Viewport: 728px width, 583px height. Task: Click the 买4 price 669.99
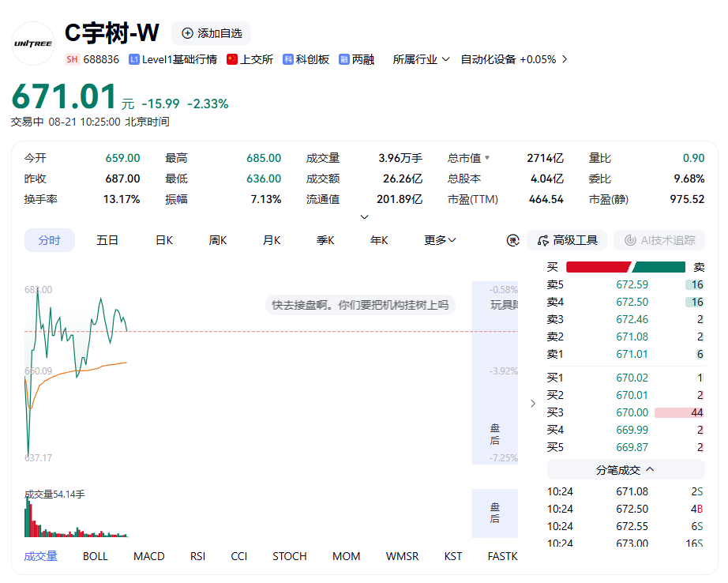click(632, 431)
